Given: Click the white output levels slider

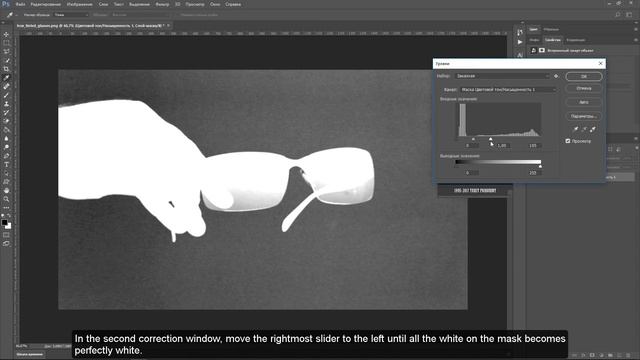Looking at the screenshot, I should tap(540, 167).
